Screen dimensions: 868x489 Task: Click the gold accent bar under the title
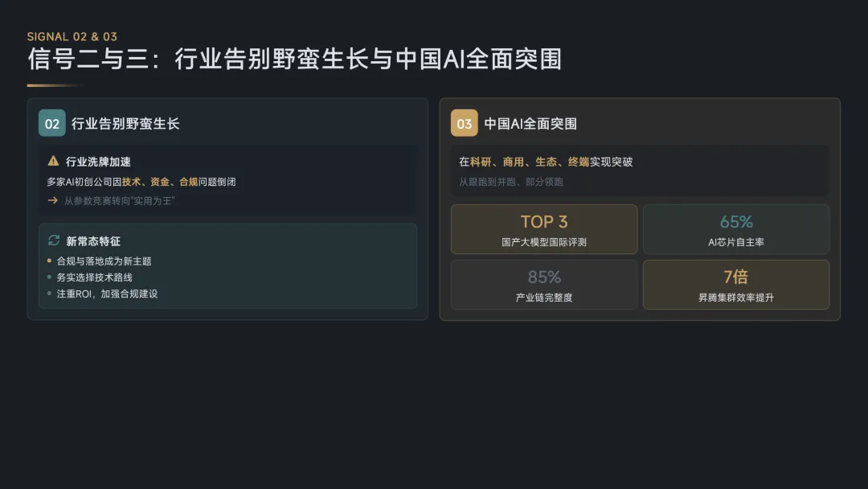click(x=55, y=85)
